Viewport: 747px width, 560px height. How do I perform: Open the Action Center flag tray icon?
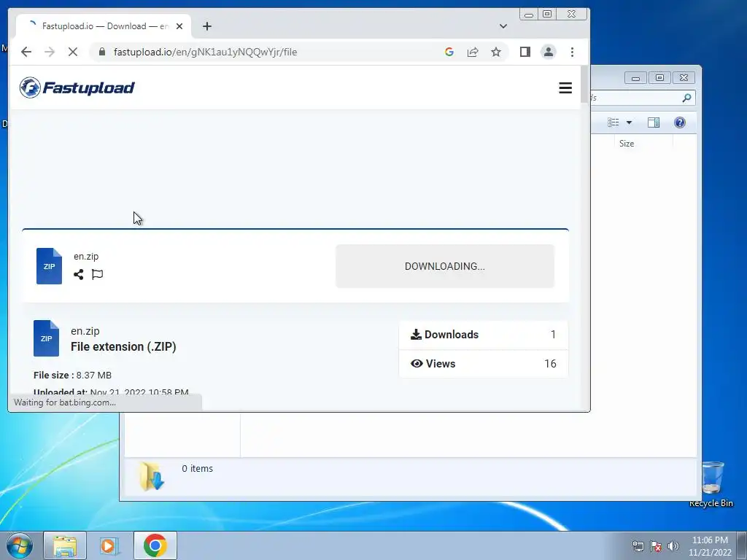pyautogui.click(x=656, y=546)
